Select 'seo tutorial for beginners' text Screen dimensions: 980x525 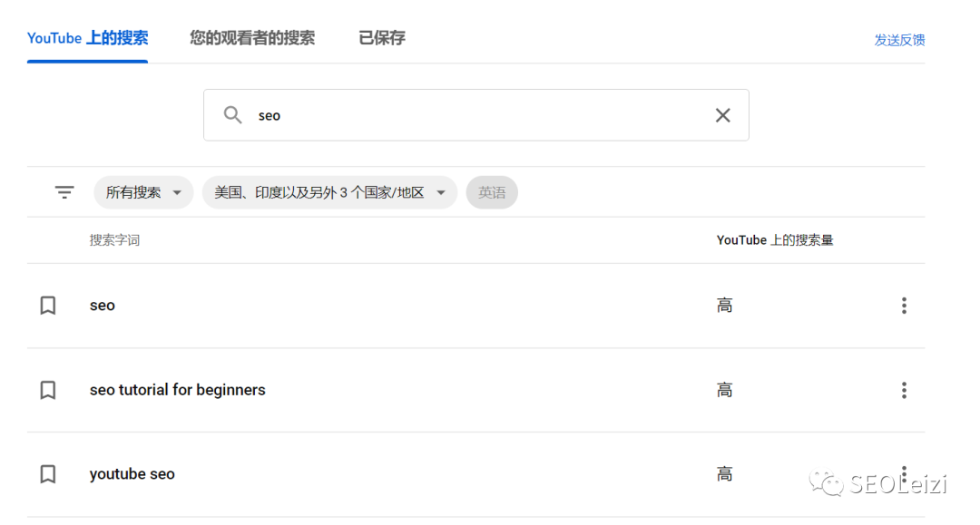point(178,390)
